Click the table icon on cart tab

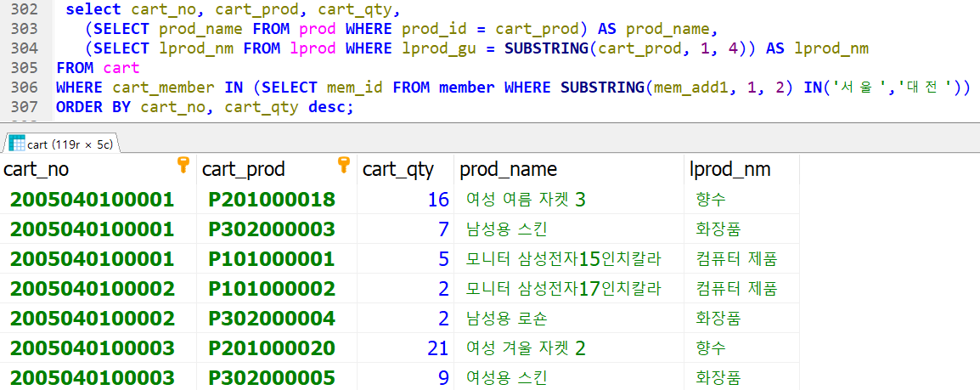[x=17, y=144]
